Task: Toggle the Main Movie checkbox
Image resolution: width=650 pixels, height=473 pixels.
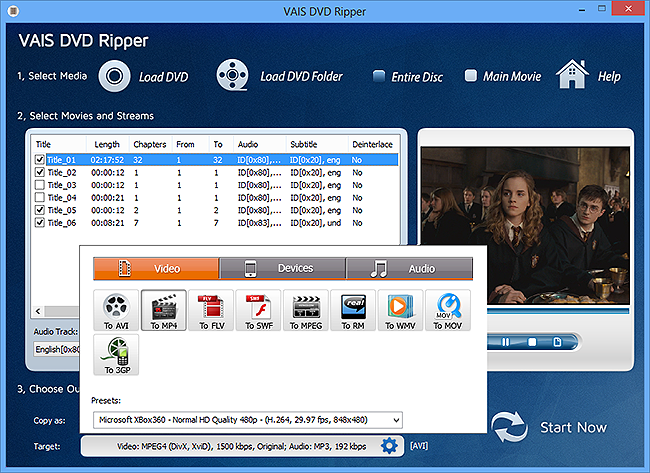Action: pyautogui.click(x=471, y=76)
